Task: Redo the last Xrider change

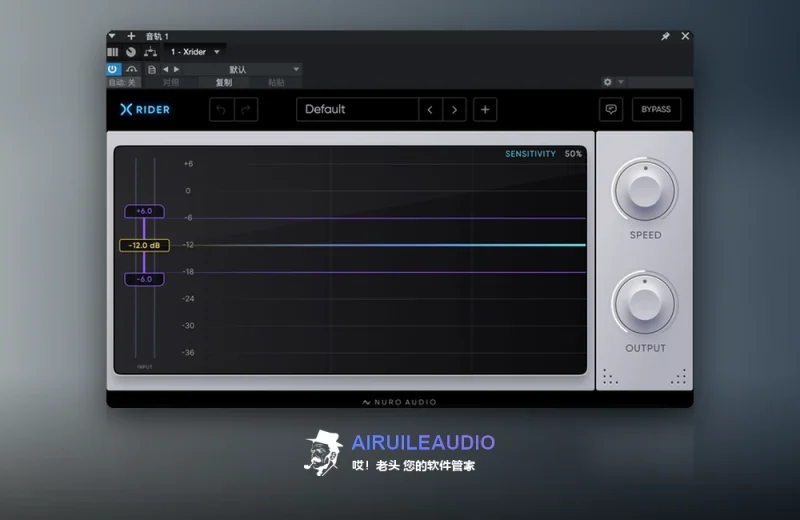Action: coord(246,109)
